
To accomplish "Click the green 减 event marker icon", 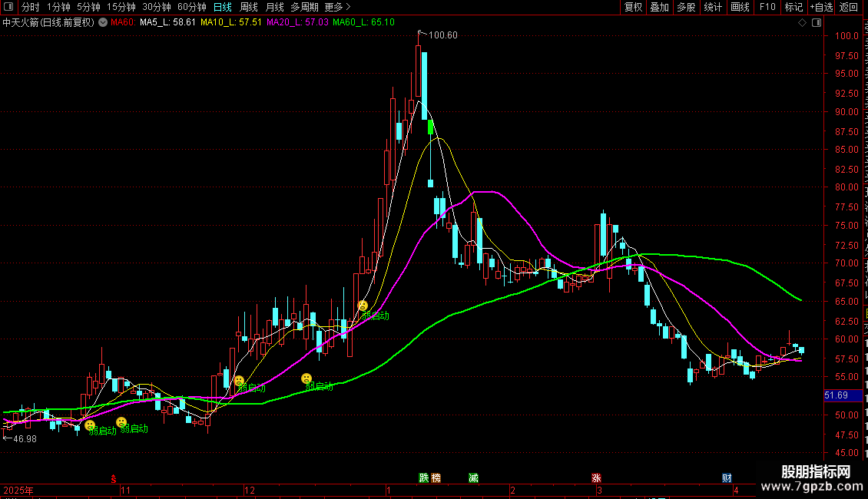I will (473, 478).
